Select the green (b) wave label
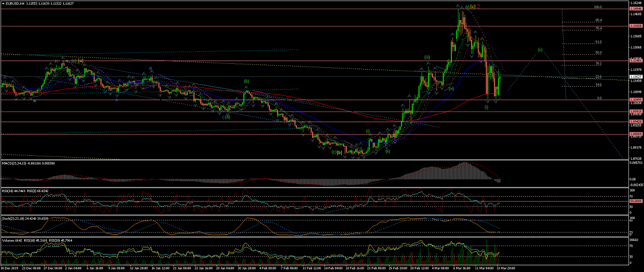 (x=246, y=81)
